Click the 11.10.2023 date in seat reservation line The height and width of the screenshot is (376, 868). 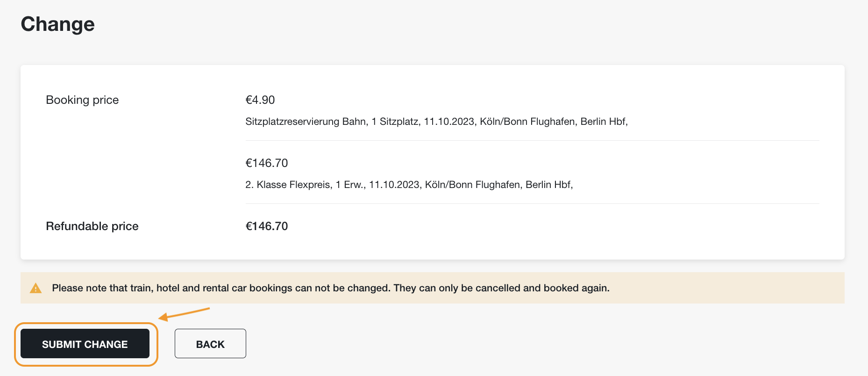point(449,122)
